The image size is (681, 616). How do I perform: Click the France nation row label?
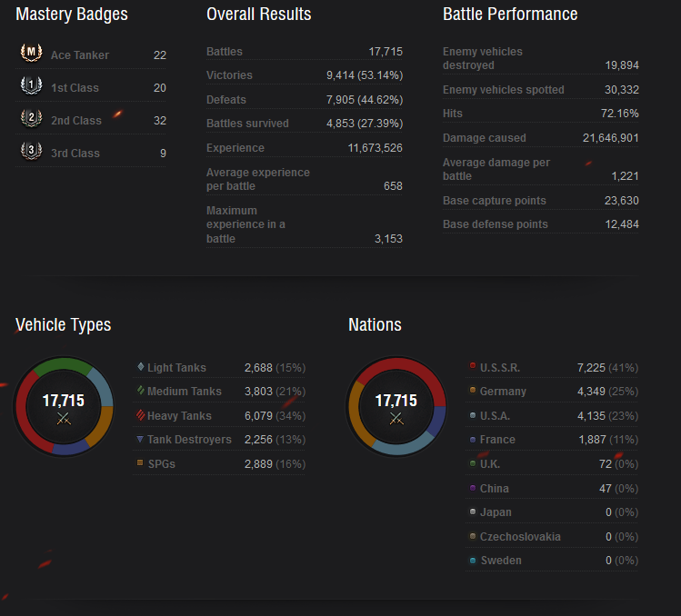(x=497, y=440)
